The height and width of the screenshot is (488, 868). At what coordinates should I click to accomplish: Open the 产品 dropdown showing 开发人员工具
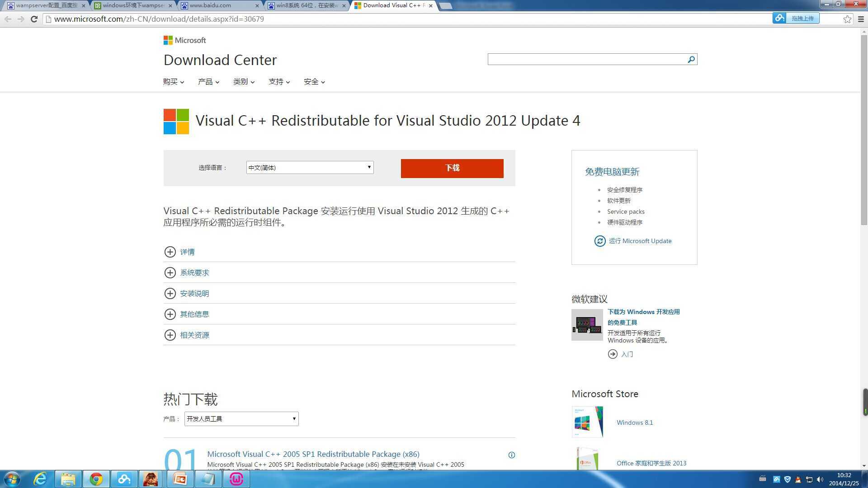pos(241,419)
